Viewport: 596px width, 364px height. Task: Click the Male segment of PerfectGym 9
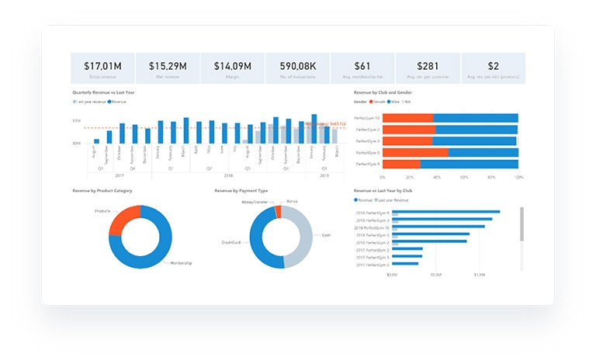(470, 164)
